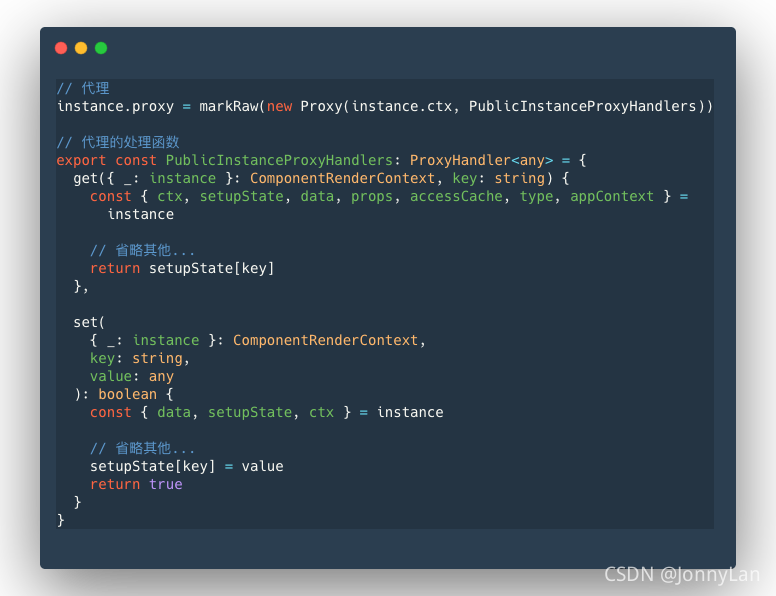The width and height of the screenshot is (776, 596).
Task: Click the 'ProxyHandler<any>' type annotation
Action: tap(482, 160)
